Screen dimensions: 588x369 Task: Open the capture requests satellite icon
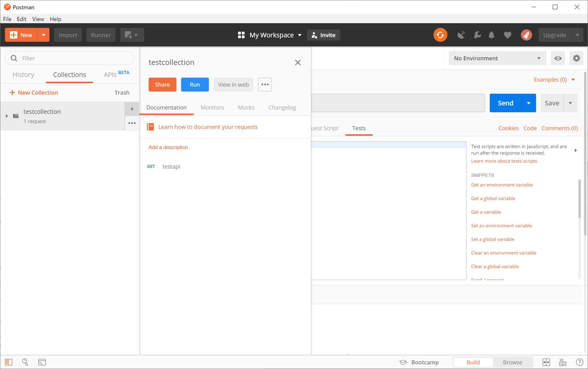point(461,35)
